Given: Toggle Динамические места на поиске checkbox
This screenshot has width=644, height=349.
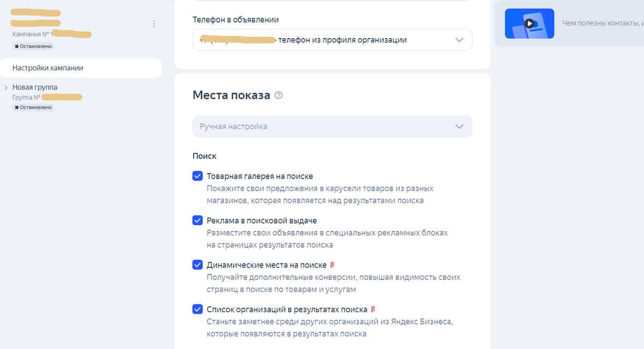Looking at the screenshot, I should pos(197,264).
